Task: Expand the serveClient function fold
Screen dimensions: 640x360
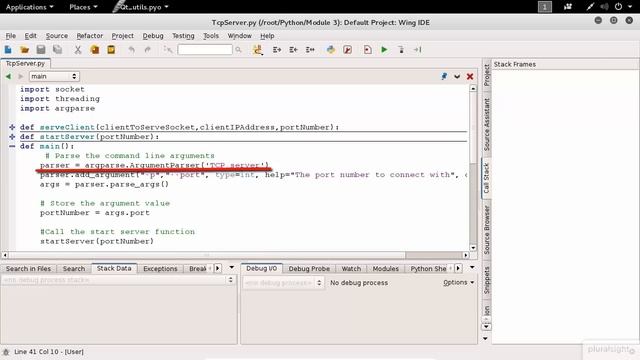Action: (x=12, y=127)
